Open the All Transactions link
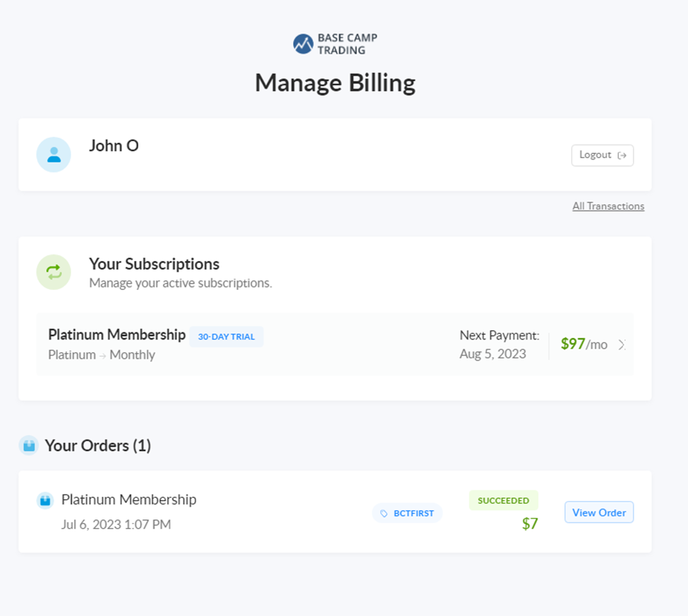 click(608, 206)
